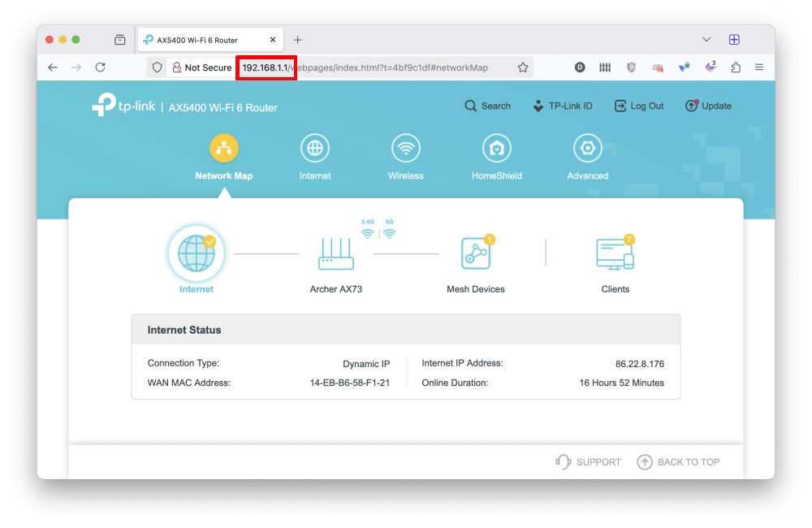Viewport: 812px width, 528px height.
Task: Reload the current page
Action: 101,67
